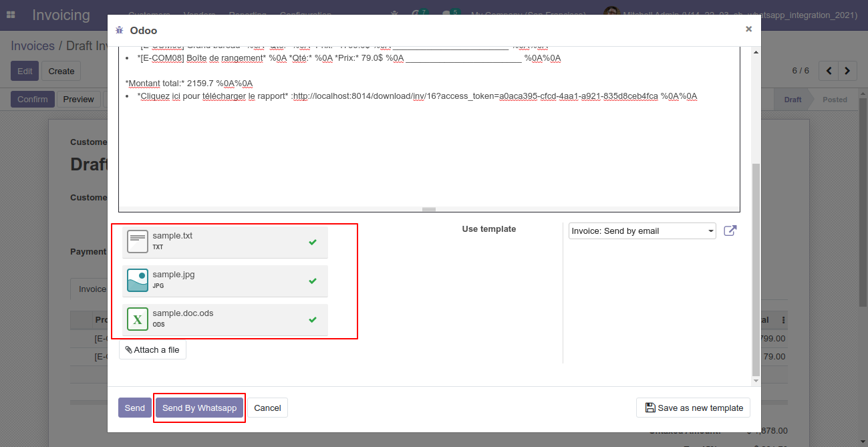The height and width of the screenshot is (447, 868).
Task: Click the Confirm button behind dialog
Action: coord(33,99)
